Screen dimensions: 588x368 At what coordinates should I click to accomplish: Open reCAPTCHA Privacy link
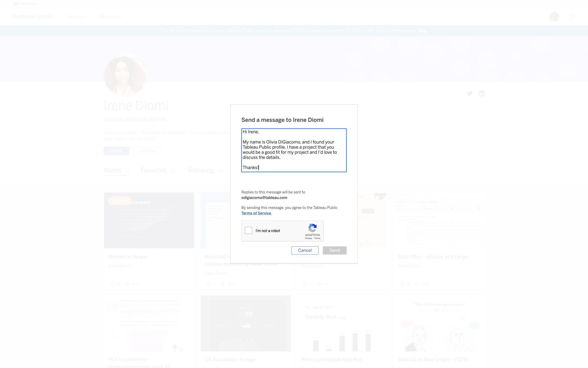click(x=308, y=238)
